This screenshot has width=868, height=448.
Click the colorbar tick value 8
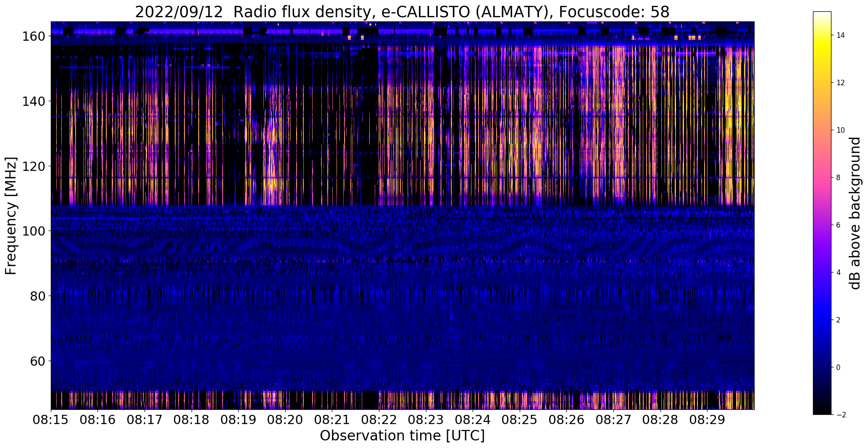pos(839,178)
